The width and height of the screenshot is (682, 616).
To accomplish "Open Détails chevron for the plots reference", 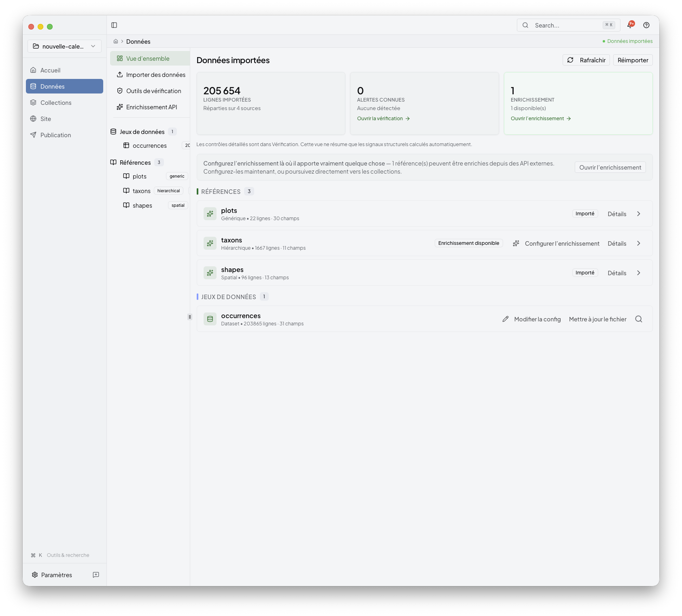I will 639,214.
